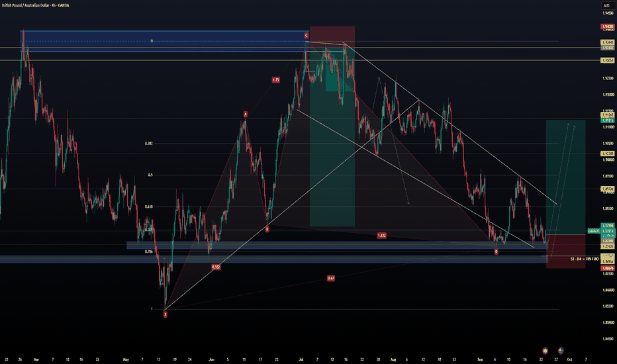Select the harmonic pattern point B marker
617x364 pixels.
click(x=267, y=229)
